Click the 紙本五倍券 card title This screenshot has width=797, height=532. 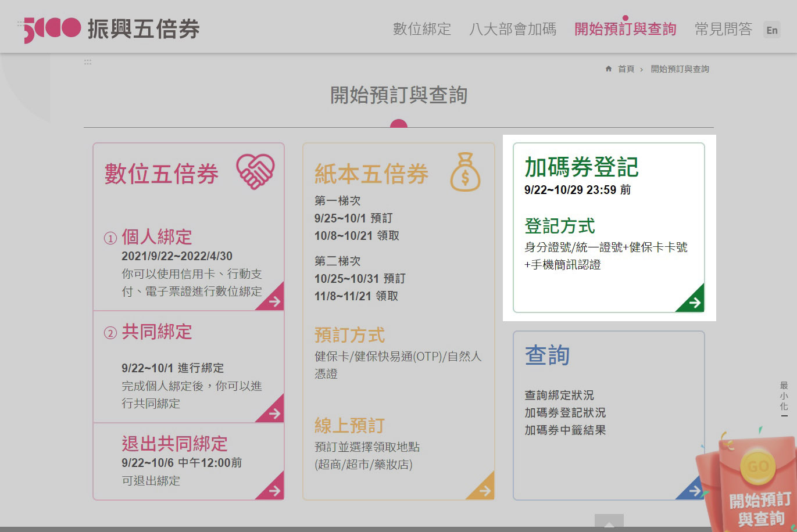371,174
